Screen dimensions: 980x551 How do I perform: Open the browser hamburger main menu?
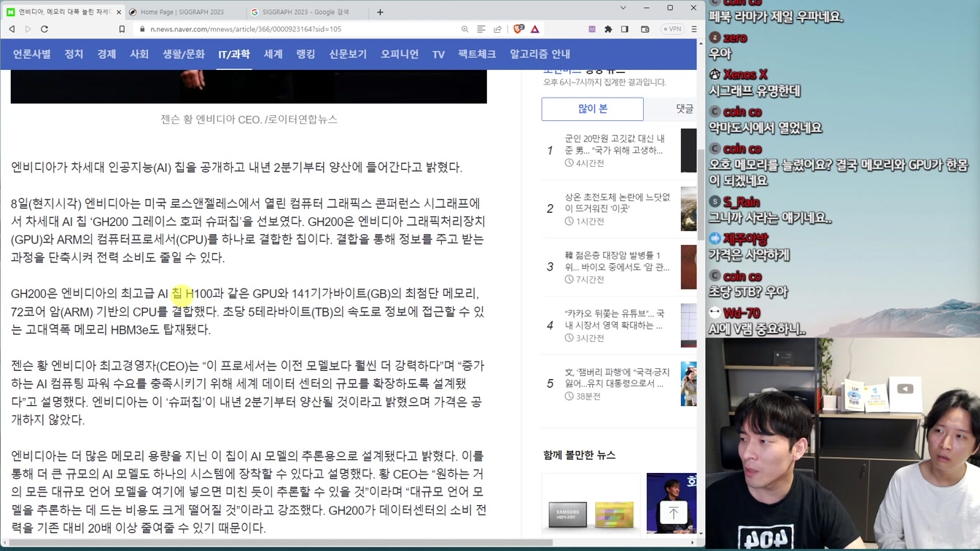click(693, 29)
